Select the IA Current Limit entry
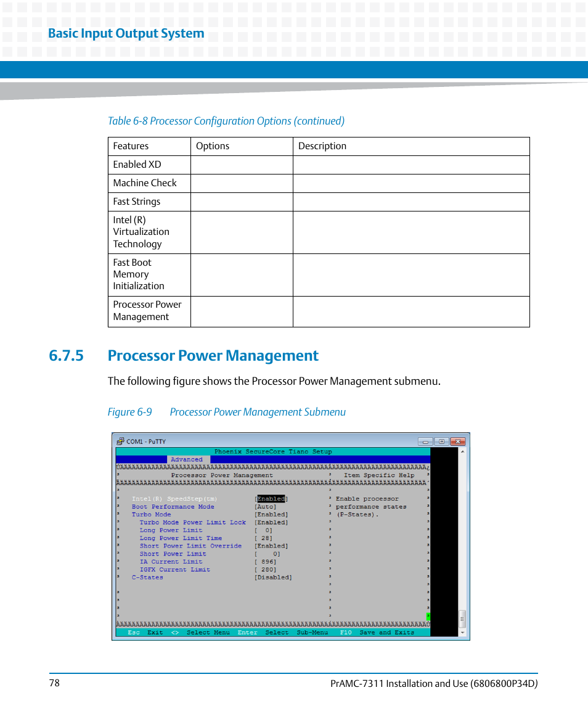588x706 pixels. (171, 562)
